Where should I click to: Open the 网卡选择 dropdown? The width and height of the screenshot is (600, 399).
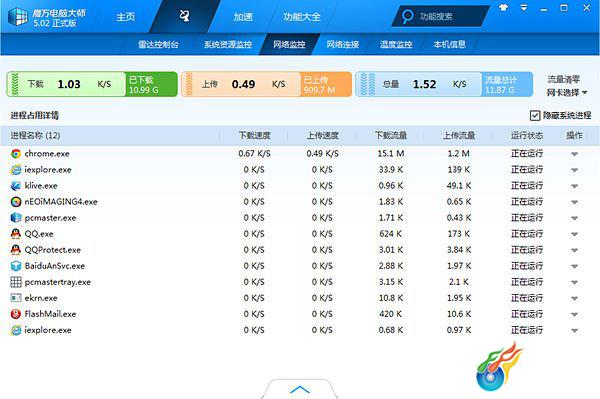point(567,93)
